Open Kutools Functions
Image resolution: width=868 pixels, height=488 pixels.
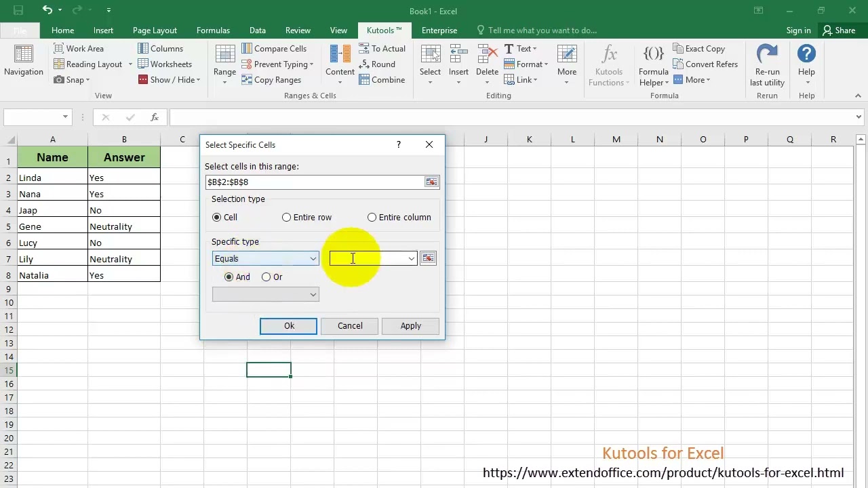(x=609, y=65)
